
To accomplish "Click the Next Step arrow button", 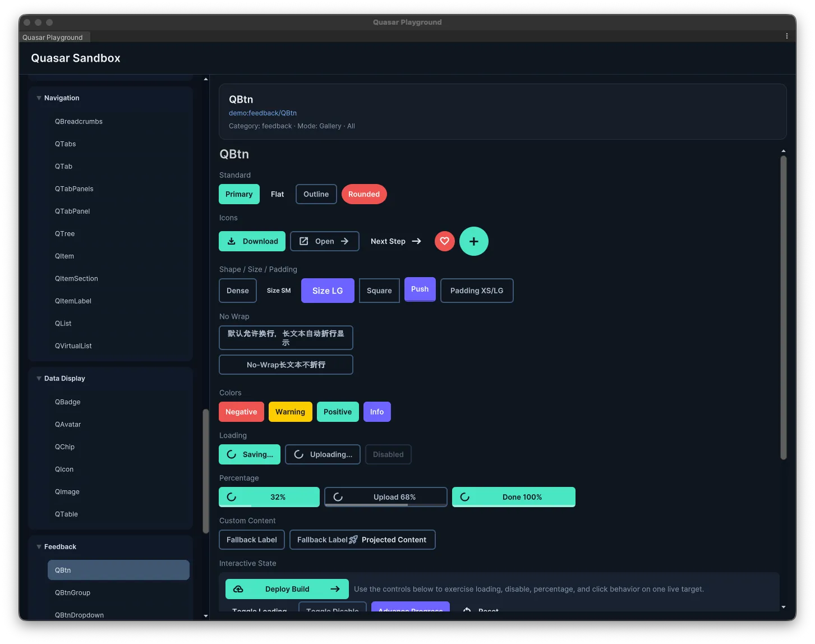I will point(396,241).
